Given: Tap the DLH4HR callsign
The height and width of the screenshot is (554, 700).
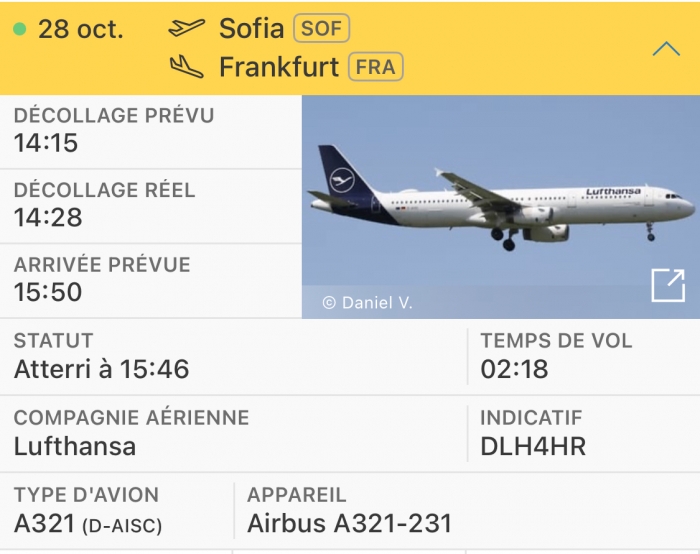Looking at the screenshot, I should coord(531,446).
